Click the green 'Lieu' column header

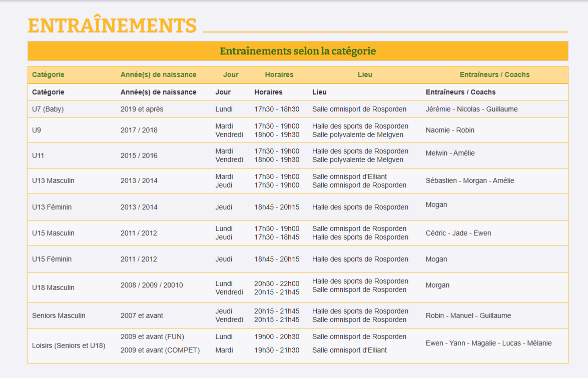(365, 74)
